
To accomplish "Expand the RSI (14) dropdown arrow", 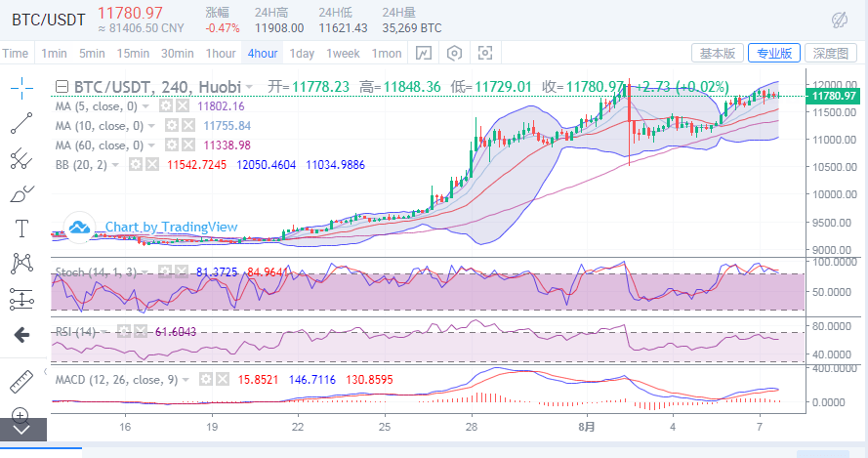I will tap(105, 332).
